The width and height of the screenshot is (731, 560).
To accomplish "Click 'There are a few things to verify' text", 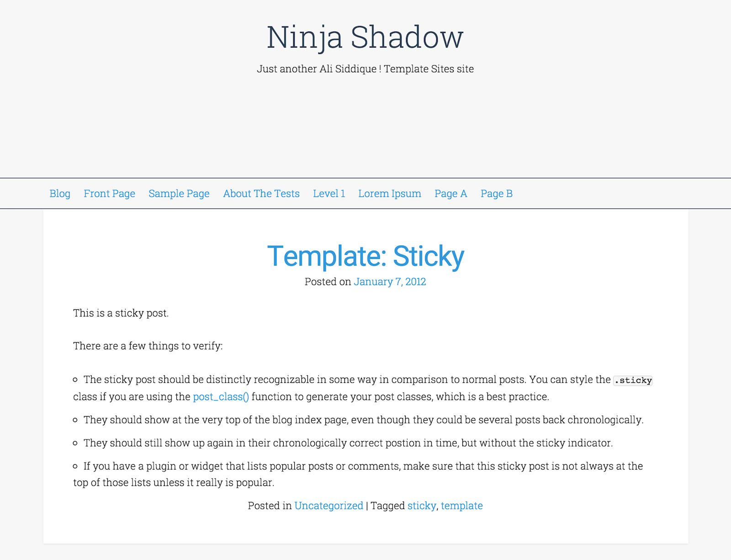I will tap(148, 346).
